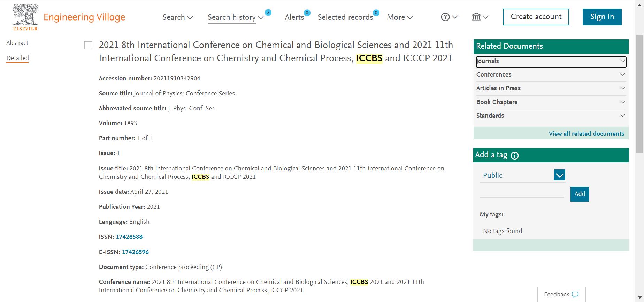Switch to the Abstract view tab
The image size is (644, 302).
point(17,43)
